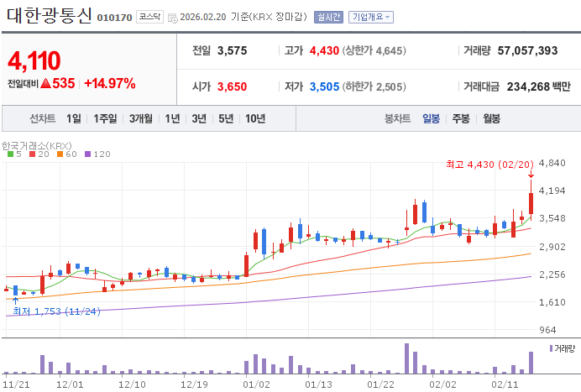The height and width of the screenshot is (392, 581).
Task: Click the 최저 1,753 (11/24) chart marker
Action: (x=56, y=311)
